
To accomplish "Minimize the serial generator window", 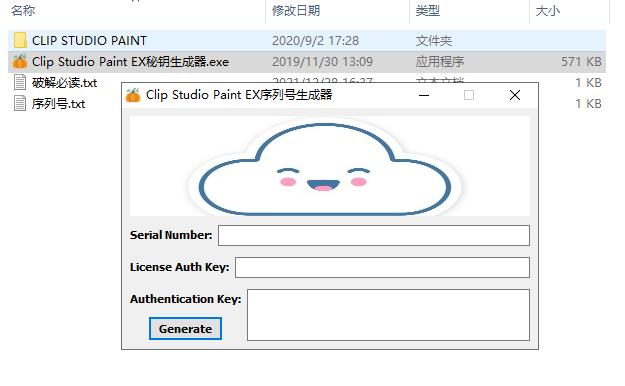I will [x=424, y=95].
